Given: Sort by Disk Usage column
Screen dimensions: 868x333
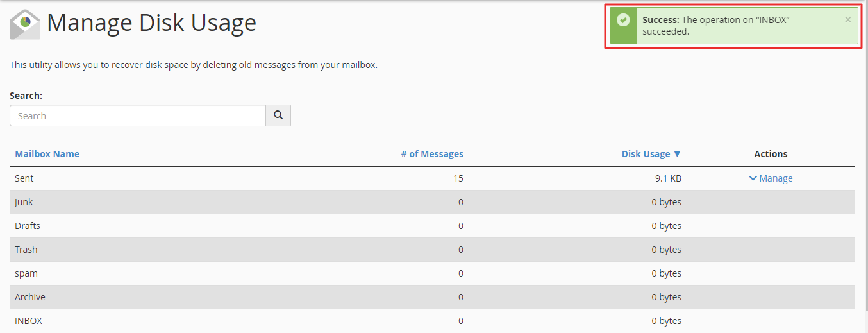Looking at the screenshot, I should click(646, 154).
